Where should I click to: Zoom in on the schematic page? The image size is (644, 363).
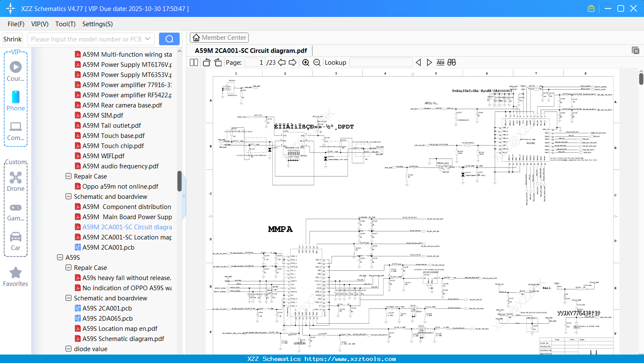(x=305, y=62)
